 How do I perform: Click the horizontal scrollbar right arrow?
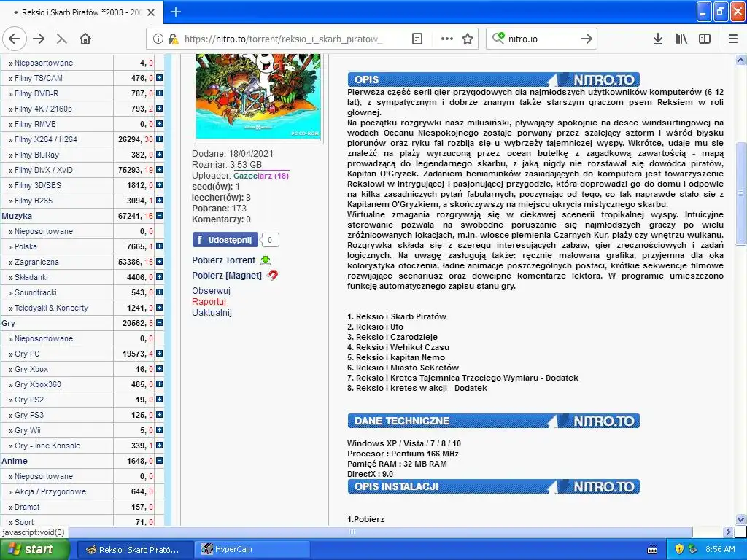pos(728,532)
